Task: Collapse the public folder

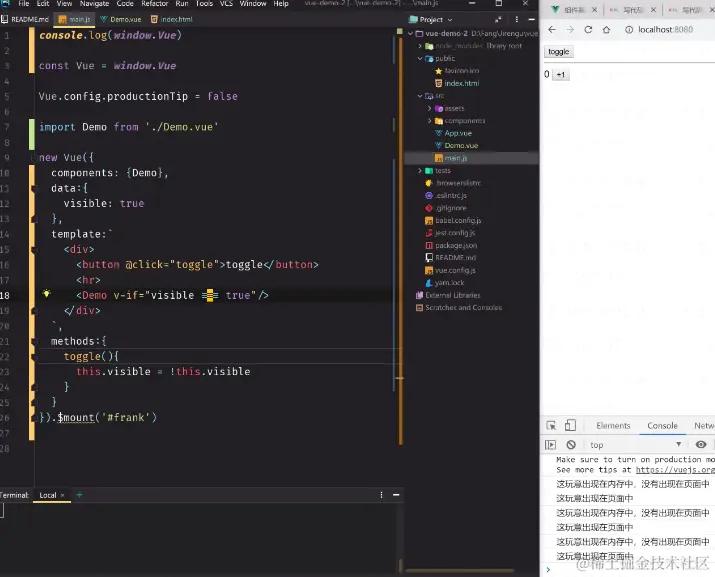Action: (x=420, y=58)
